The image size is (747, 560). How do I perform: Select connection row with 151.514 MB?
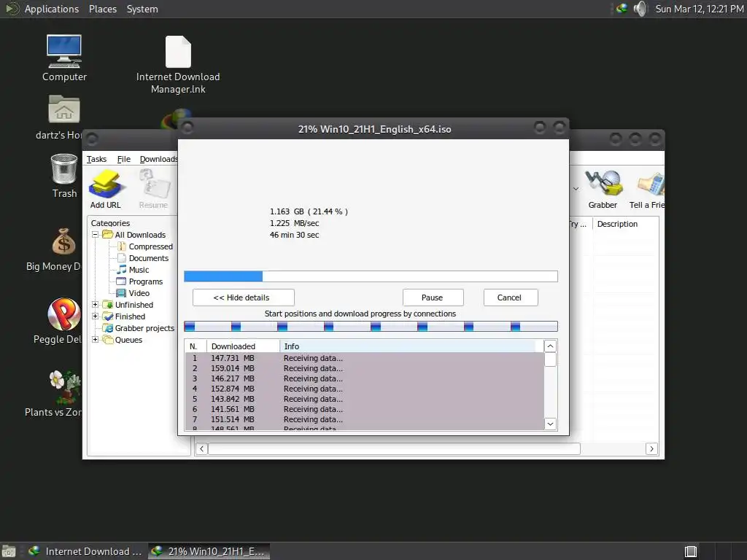pyautogui.click(x=365, y=419)
